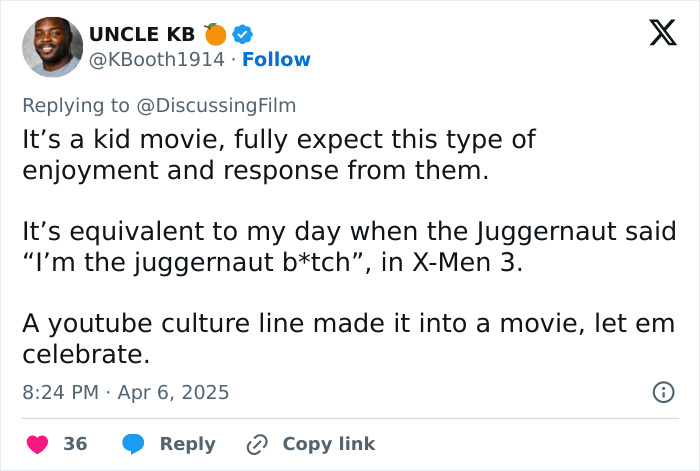Click the X logo icon
The width and height of the screenshot is (700, 471).
[x=656, y=35]
